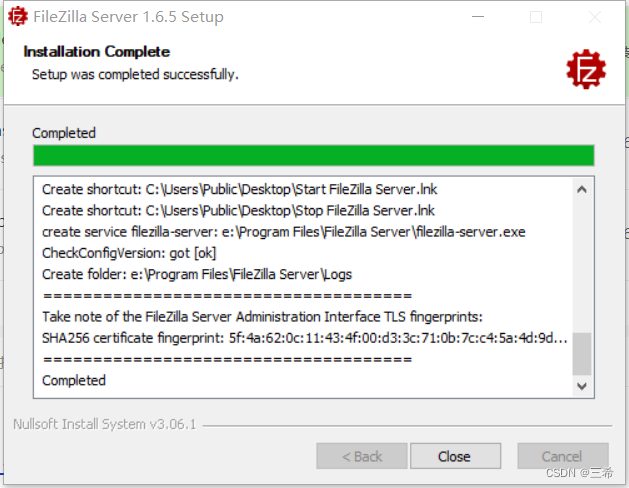Image resolution: width=629 pixels, height=488 pixels.
Task: Click the scroll up arrow of the log list
Action: point(582,189)
